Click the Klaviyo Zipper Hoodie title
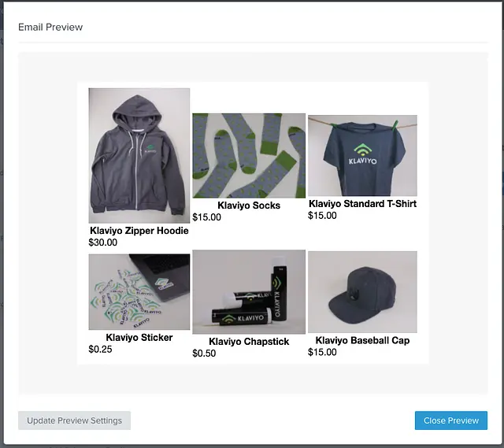504x448 pixels. pos(139,231)
